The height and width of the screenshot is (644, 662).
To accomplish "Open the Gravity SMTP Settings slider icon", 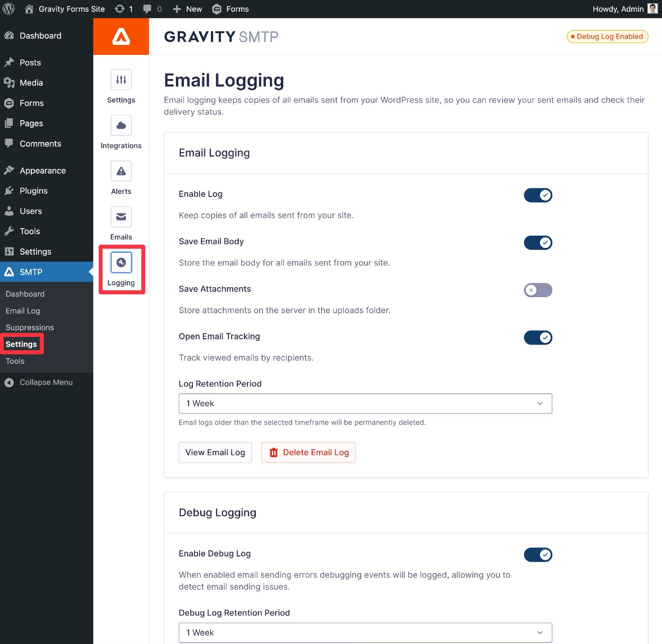I will click(121, 80).
